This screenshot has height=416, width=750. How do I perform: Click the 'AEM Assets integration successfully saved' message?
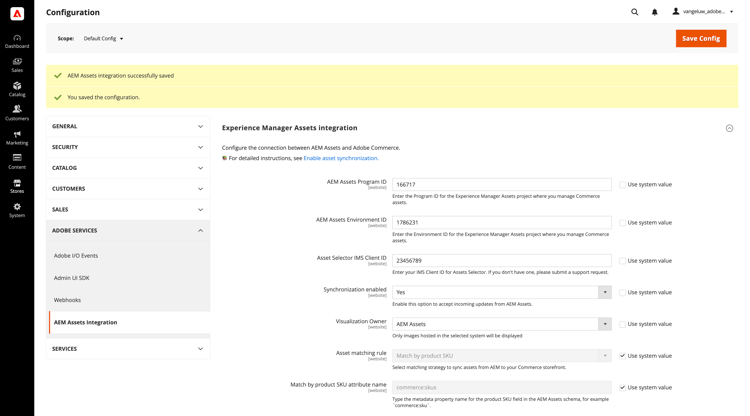tap(121, 76)
